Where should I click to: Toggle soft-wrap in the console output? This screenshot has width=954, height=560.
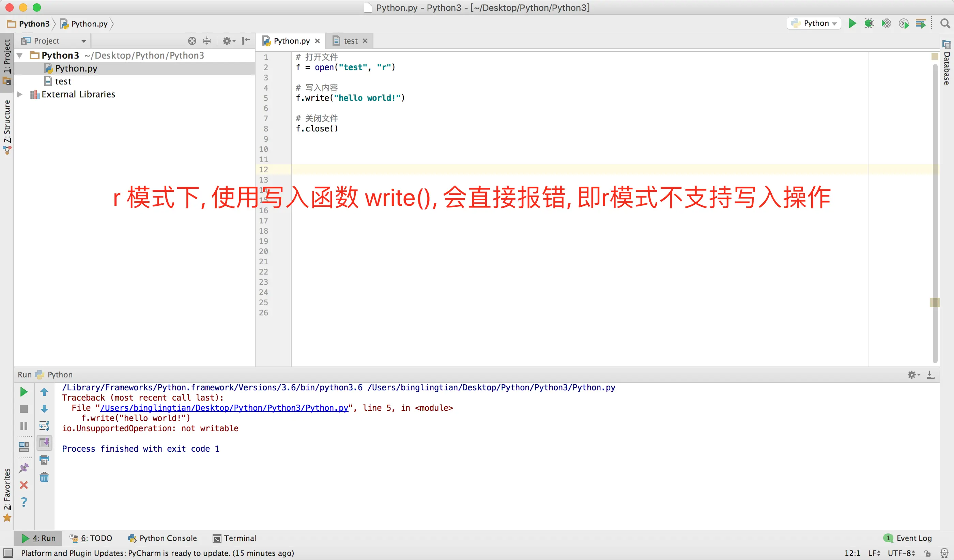coord(44,426)
